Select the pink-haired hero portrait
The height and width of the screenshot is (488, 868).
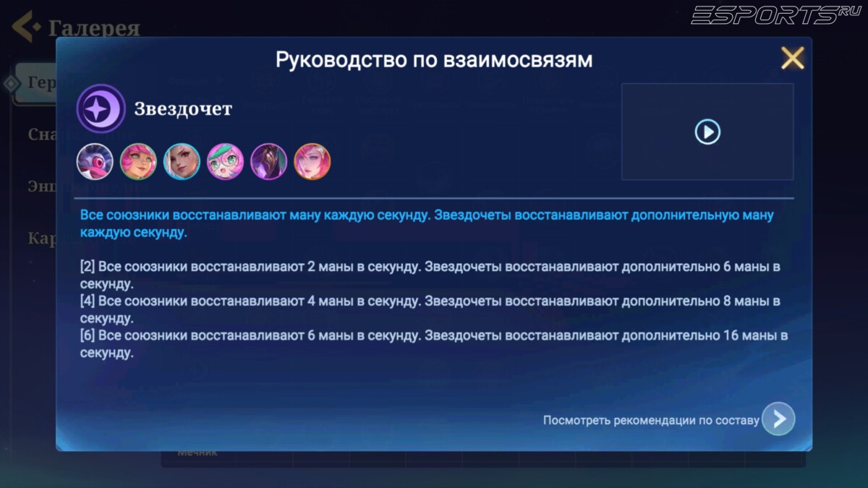pyautogui.click(x=137, y=160)
